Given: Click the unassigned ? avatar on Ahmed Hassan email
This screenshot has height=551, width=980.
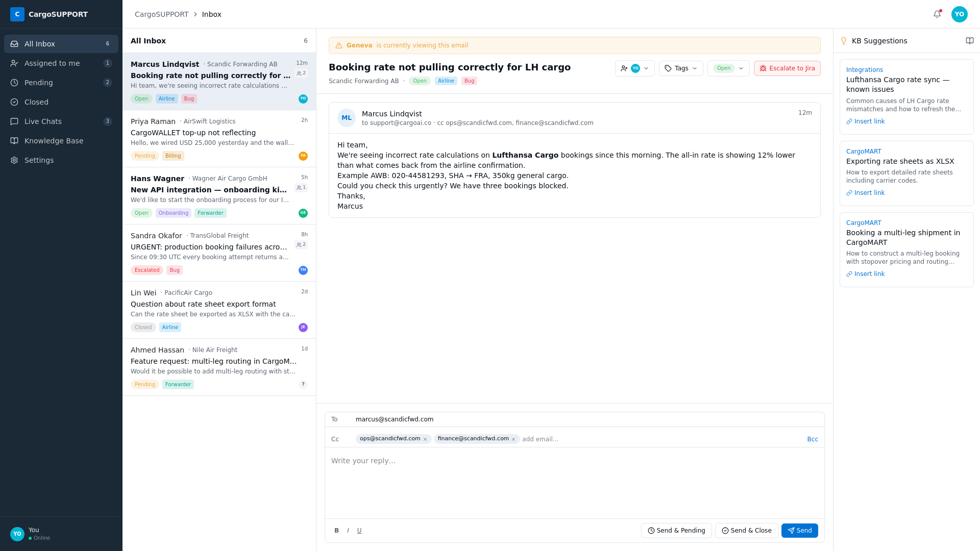Looking at the screenshot, I should tap(303, 385).
